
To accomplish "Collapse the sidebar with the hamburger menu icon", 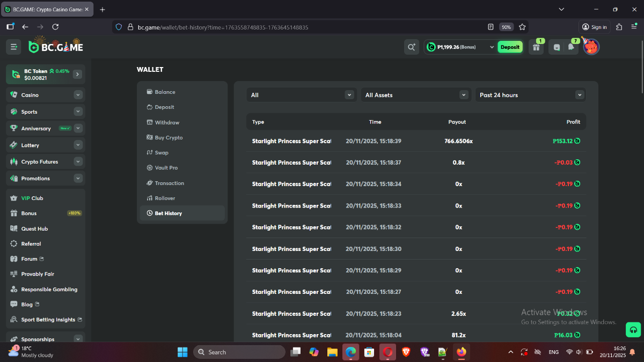I will coord(13,47).
